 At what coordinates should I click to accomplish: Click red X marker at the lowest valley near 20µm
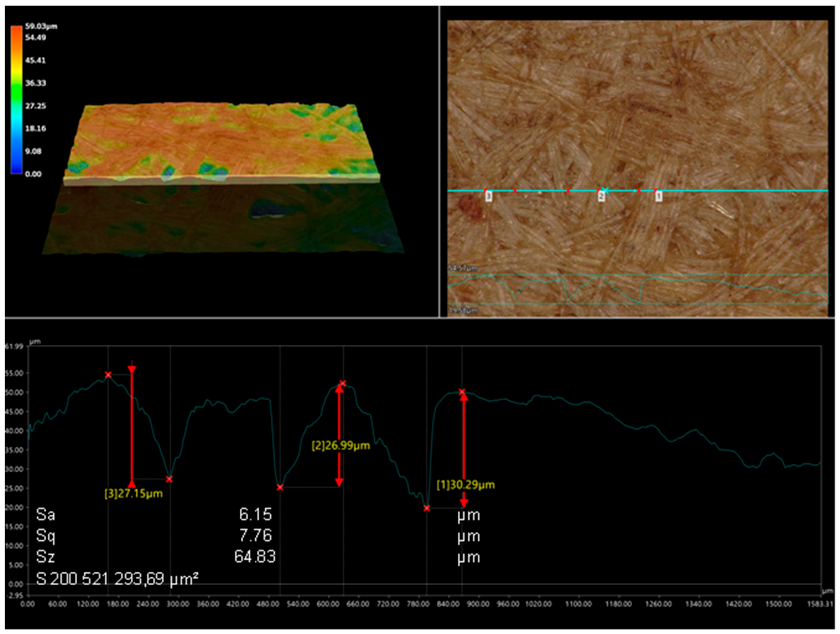coord(427,508)
